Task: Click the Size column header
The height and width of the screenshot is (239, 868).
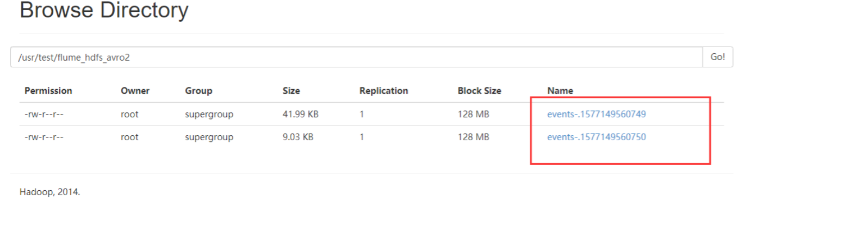Action: pyautogui.click(x=291, y=91)
